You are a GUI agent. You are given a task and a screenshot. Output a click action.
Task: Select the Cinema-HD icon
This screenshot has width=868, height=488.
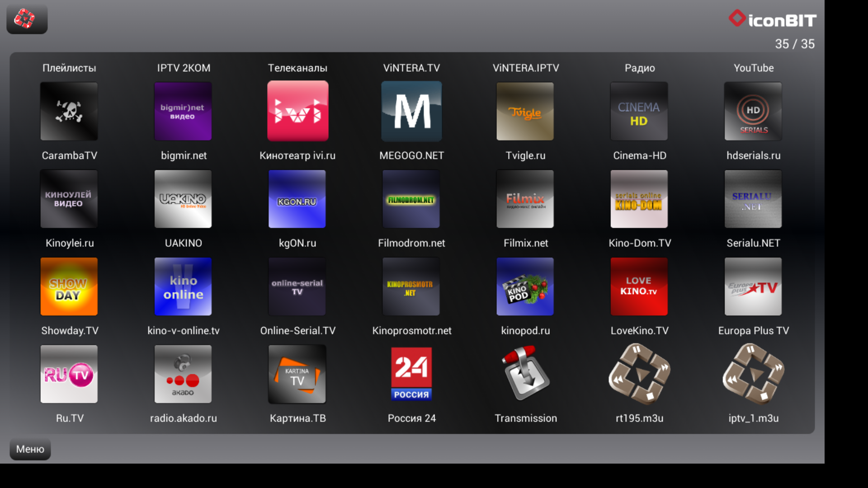click(x=639, y=111)
